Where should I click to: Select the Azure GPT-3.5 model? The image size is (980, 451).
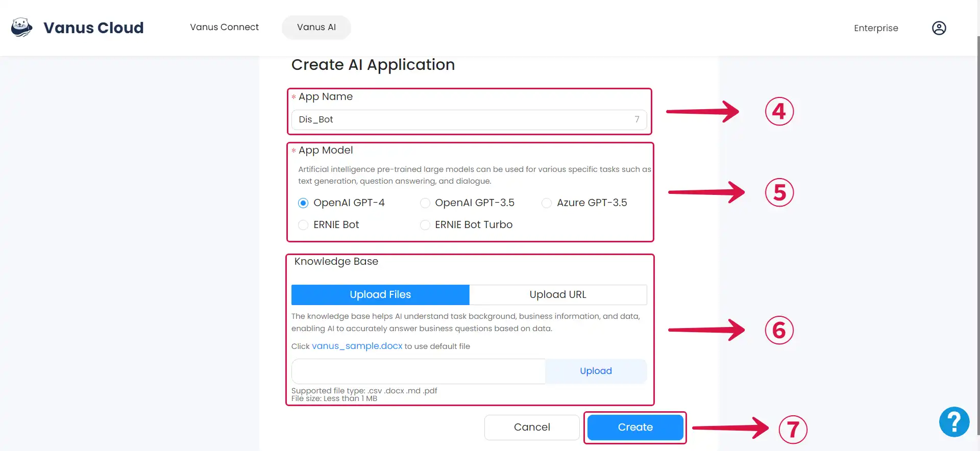tap(546, 203)
